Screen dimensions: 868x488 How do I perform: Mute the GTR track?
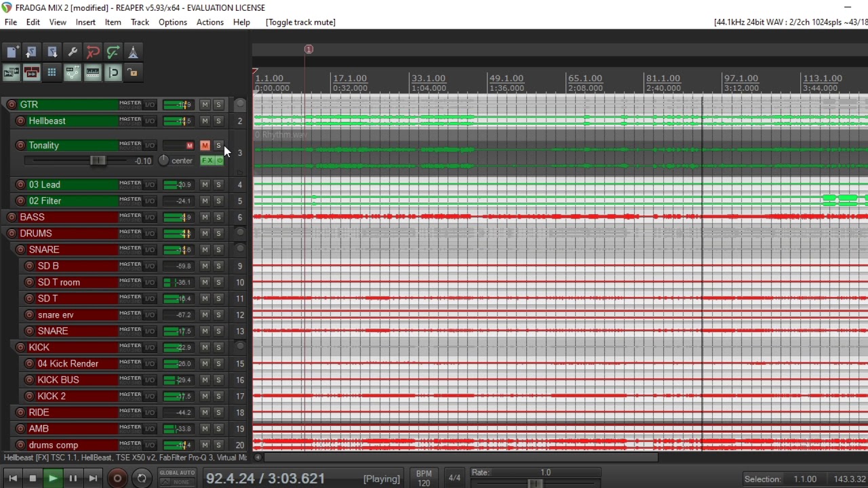pos(205,104)
